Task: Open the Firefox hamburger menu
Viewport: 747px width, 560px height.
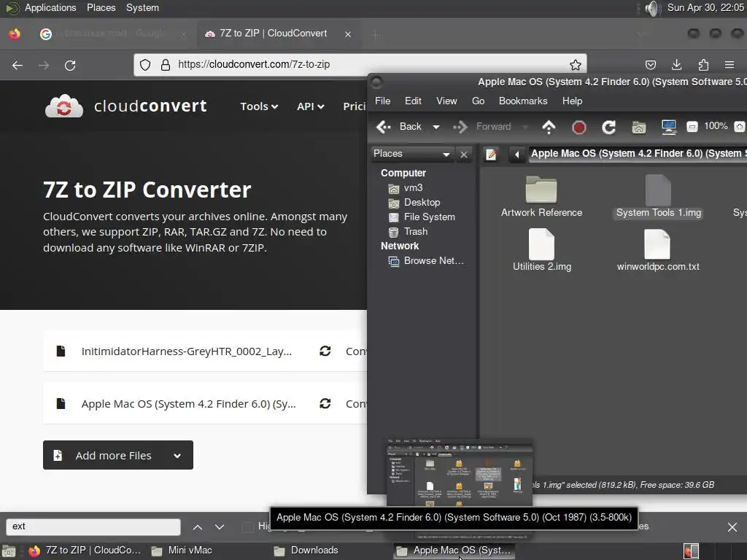Action: click(x=729, y=65)
